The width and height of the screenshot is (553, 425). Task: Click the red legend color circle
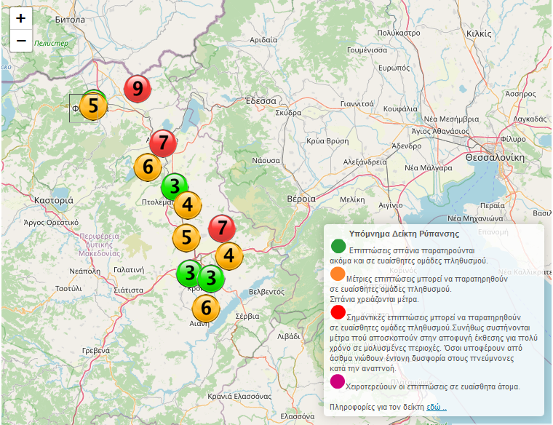pos(338,312)
